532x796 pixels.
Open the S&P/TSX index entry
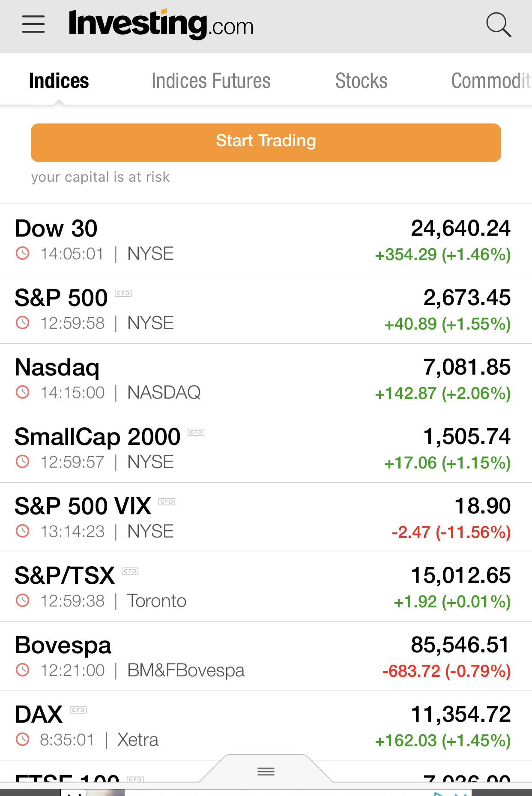(x=65, y=576)
